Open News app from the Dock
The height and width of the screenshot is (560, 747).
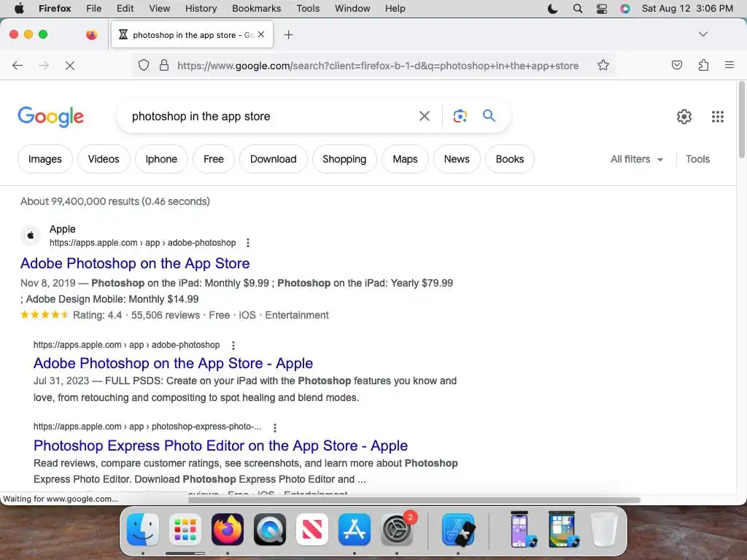(312, 529)
